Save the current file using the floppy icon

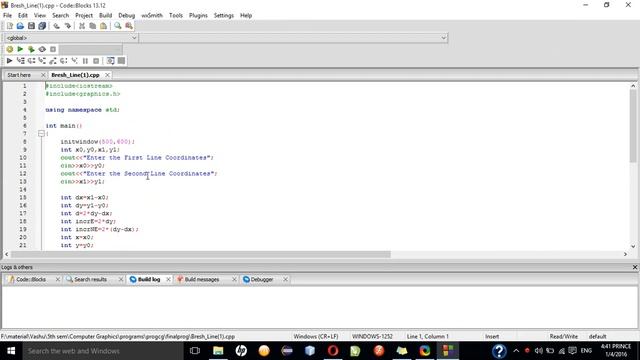pyautogui.click(x=31, y=26)
